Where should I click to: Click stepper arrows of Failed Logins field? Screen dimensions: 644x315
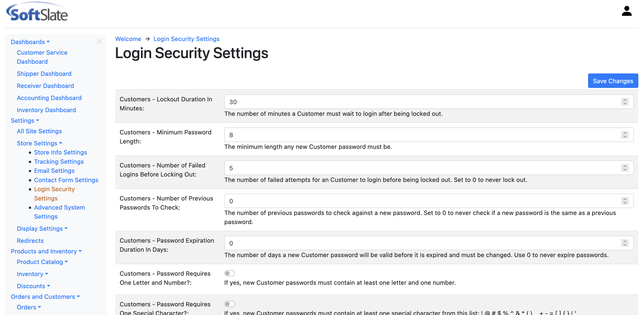pos(625,168)
